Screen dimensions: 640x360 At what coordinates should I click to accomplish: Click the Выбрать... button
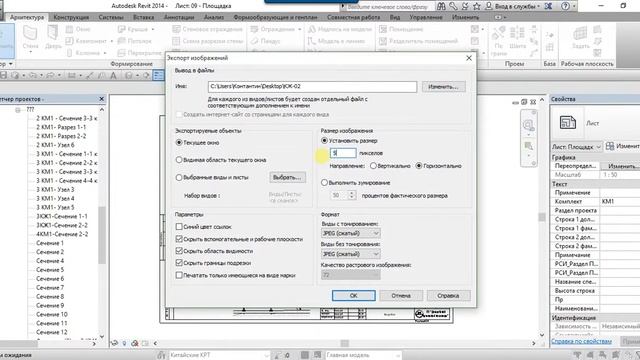[x=287, y=178]
